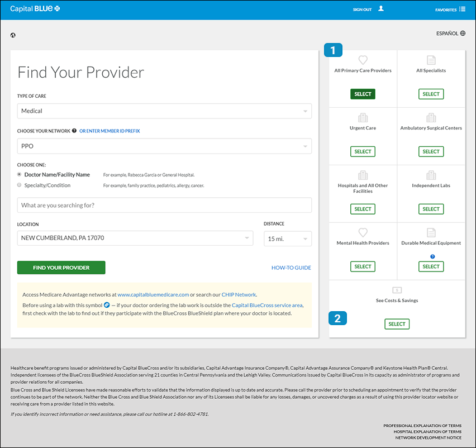The image size is (476, 448).
Task: Click the 'Find Your Provider' heading
Action: coord(81,72)
